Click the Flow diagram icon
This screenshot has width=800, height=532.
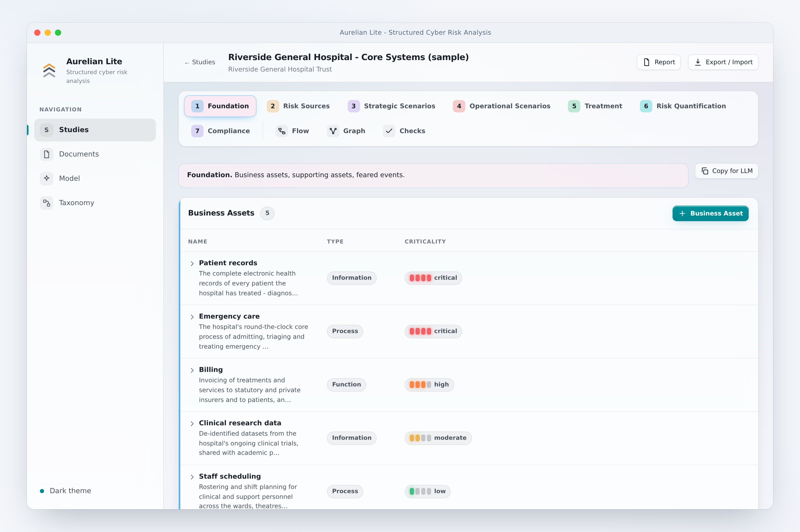282,131
